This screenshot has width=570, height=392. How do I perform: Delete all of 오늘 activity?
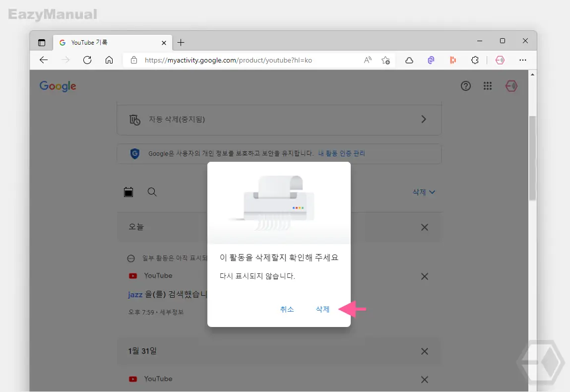click(424, 227)
